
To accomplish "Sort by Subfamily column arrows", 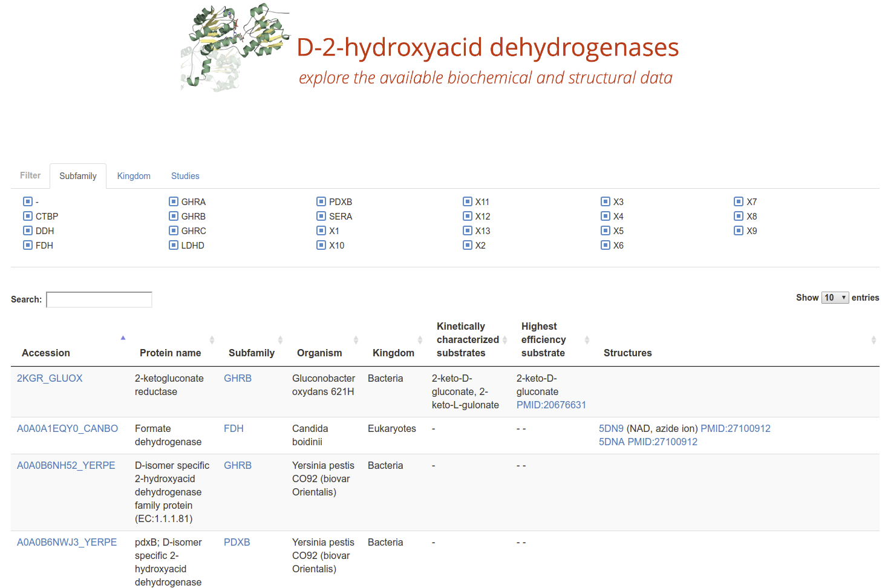I will click(x=280, y=340).
